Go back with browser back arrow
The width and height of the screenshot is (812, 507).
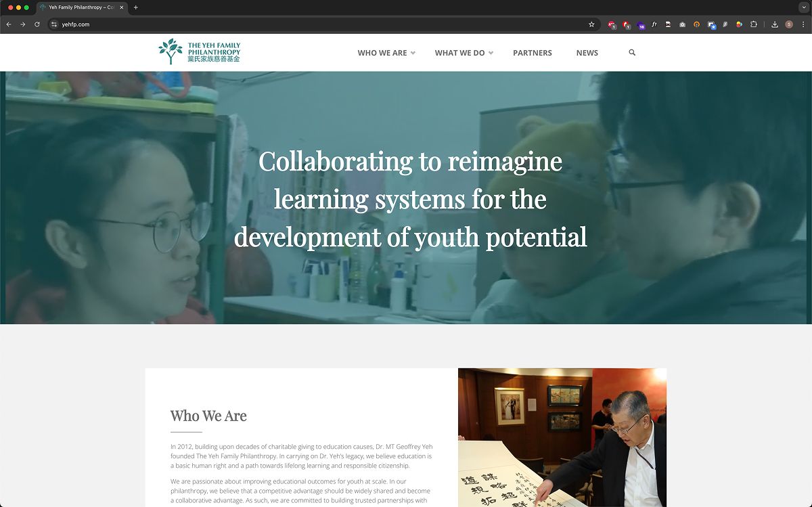click(x=9, y=24)
